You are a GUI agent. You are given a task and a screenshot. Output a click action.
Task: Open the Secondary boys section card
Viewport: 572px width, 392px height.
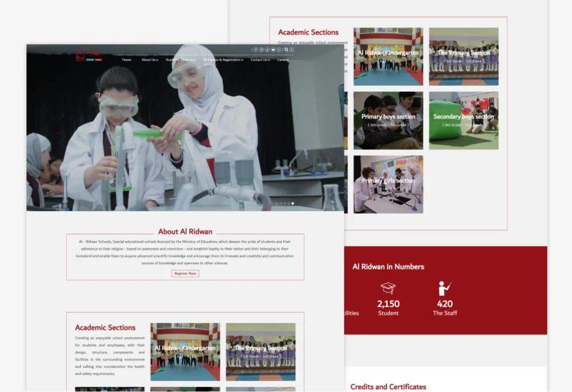pos(464,120)
